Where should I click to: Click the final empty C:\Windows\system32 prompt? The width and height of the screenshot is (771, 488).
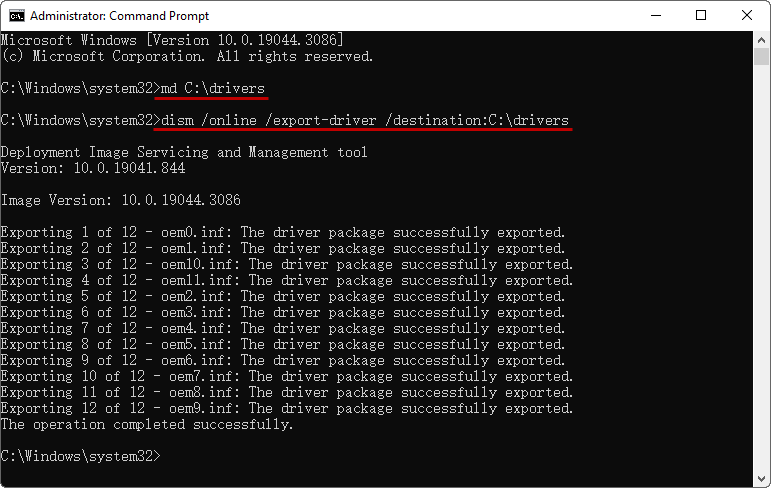click(x=80, y=456)
